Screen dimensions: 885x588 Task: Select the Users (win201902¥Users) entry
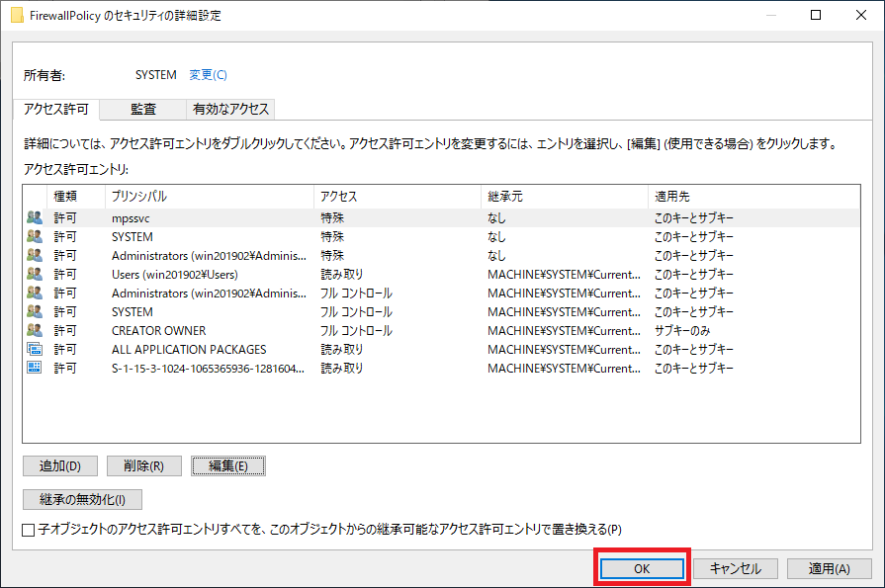point(441,275)
